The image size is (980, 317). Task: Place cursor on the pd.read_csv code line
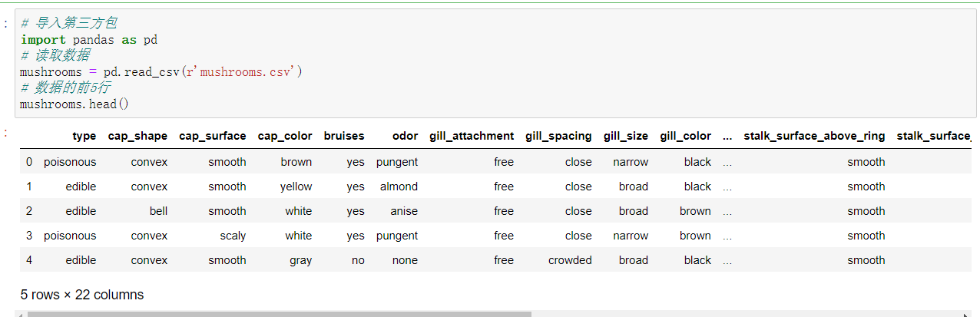coord(161,71)
